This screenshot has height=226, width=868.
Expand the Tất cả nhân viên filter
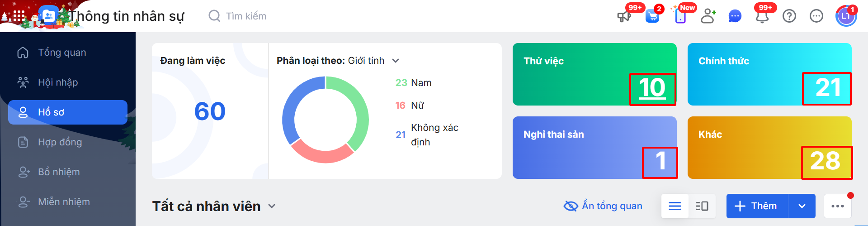coord(272,206)
